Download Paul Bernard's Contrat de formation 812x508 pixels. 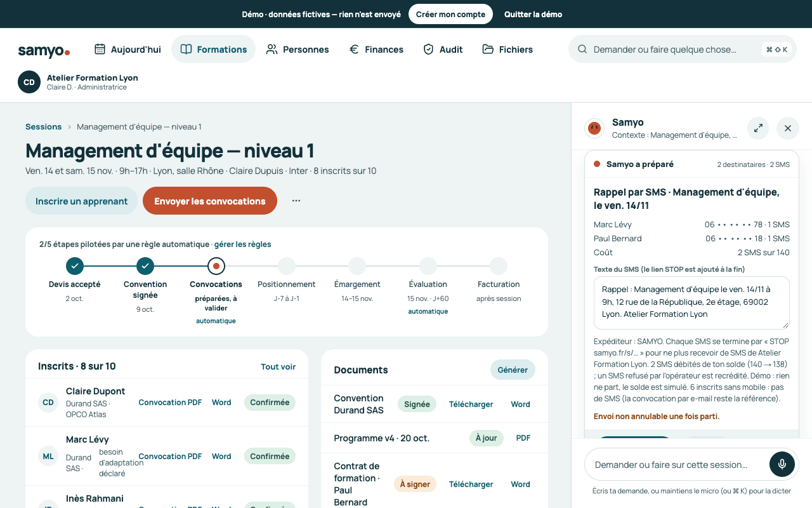[x=471, y=484]
